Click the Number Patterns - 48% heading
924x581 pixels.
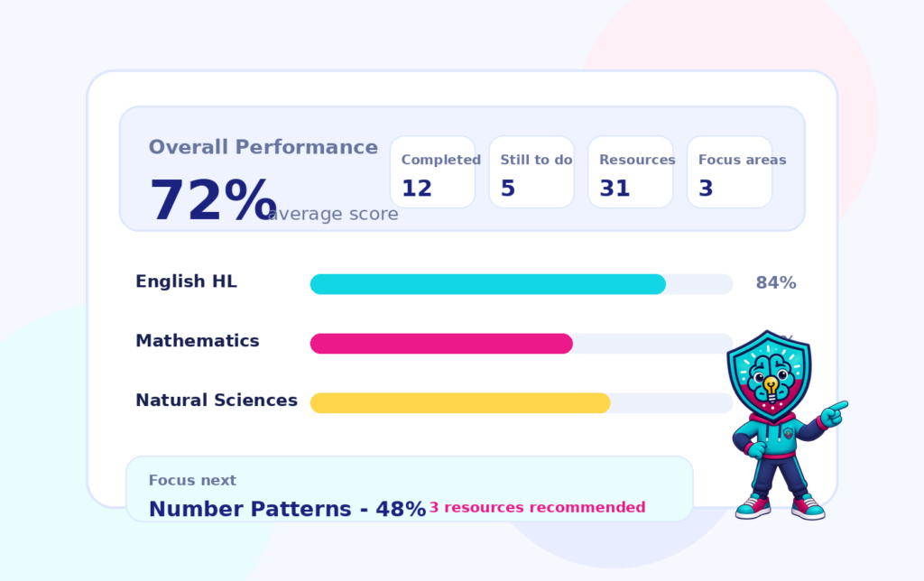(287, 509)
